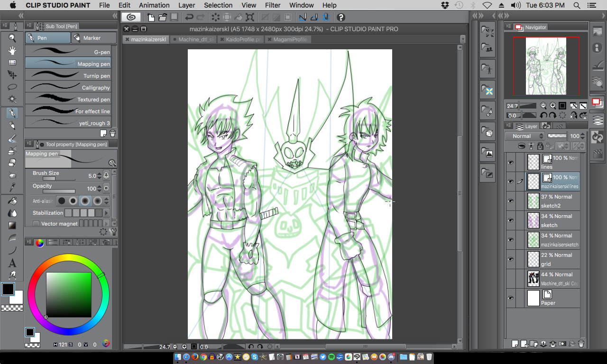Open layer blending mode Normal dropdown
The width and height of the screenshot is (607, 364).
525,136
